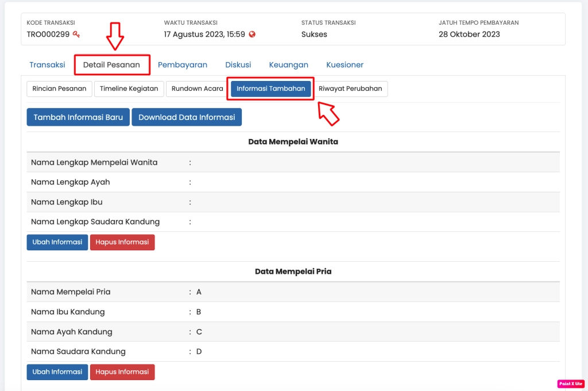Screen dimensions: 588x391
Task: Click the Paint X Lite watermark badge
Action: tap(570, 384)
